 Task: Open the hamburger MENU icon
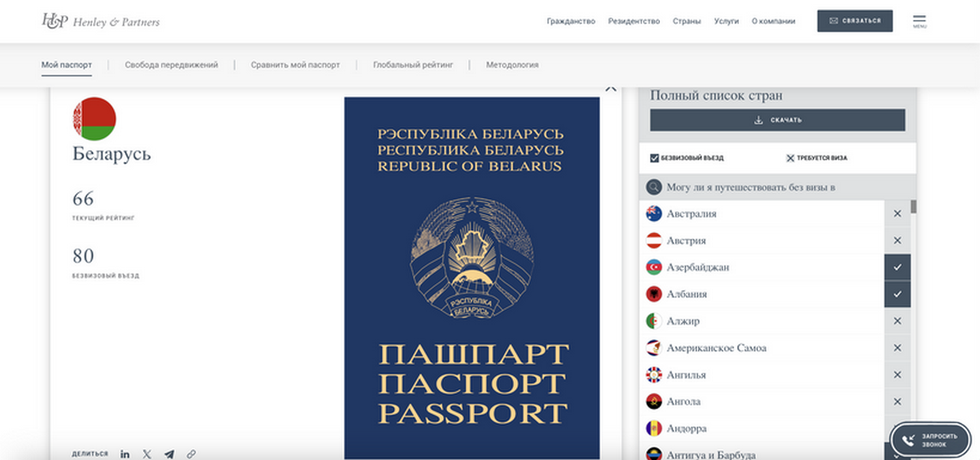pyautogui.click(x=920, y=21)
